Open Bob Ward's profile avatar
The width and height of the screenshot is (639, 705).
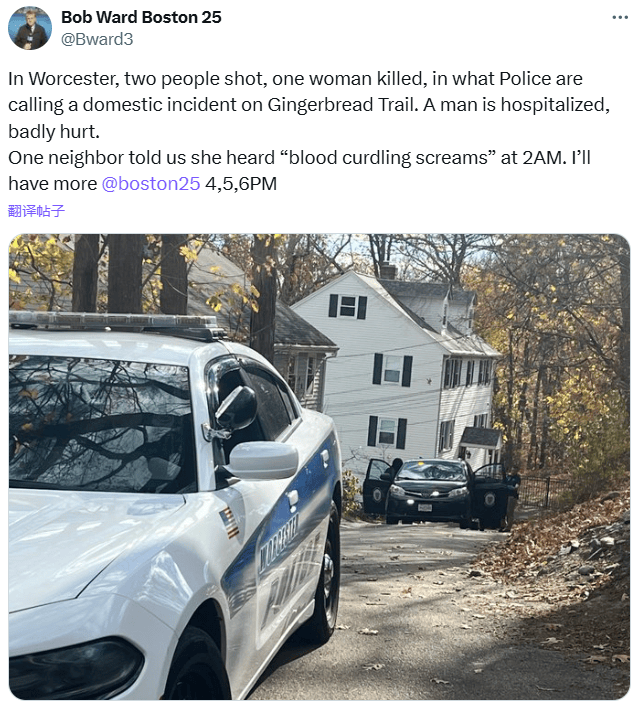point(30,28)
